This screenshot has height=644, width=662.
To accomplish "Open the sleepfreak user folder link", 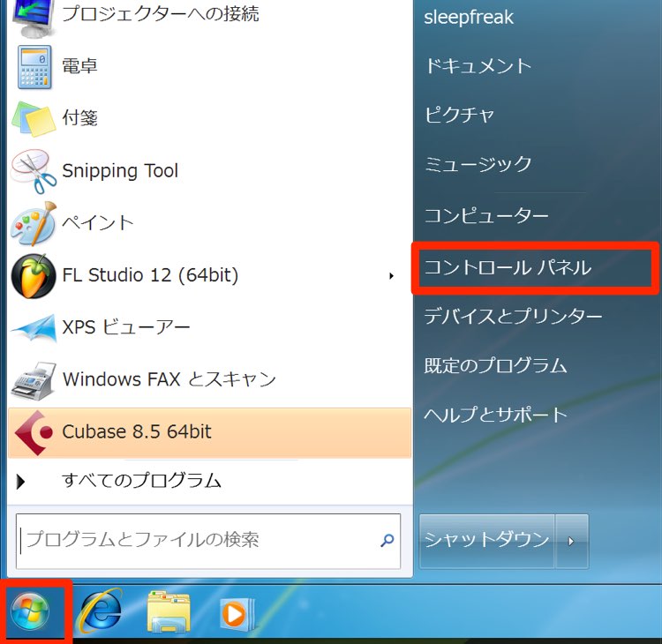I will click(x=469, y=18).
